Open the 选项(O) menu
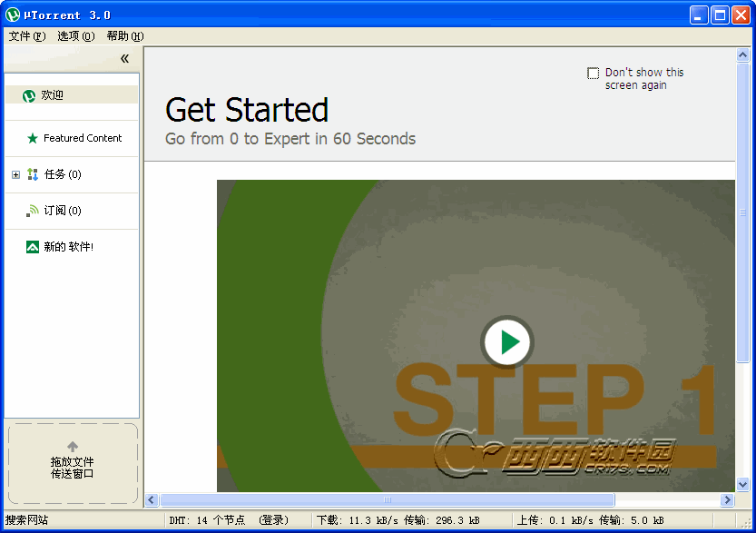Screen dimensions: 756x533 click(75, 36)
